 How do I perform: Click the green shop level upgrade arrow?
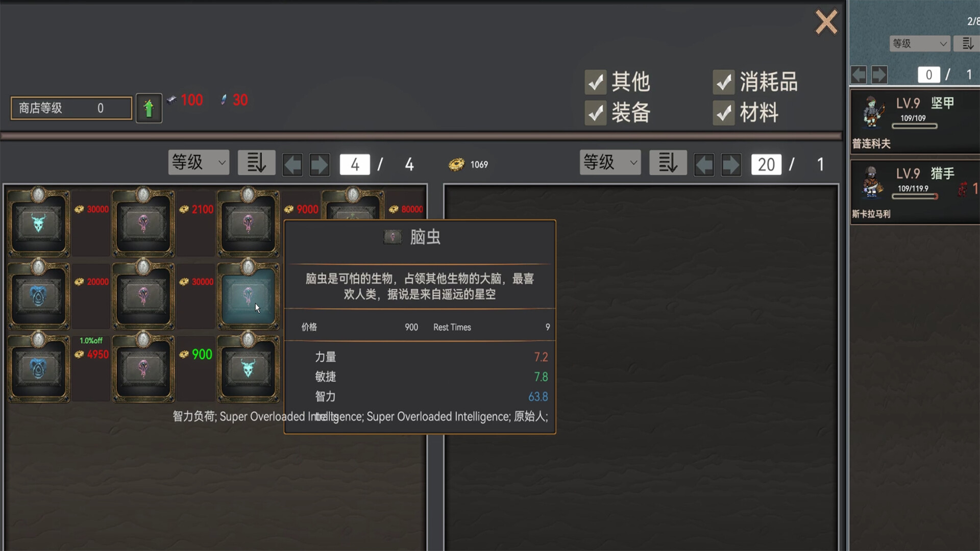click(149, 108)
